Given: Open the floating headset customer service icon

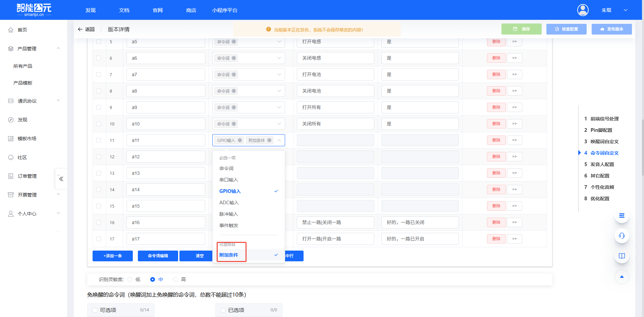Looking at the screenshot, I should coord(622,236).
